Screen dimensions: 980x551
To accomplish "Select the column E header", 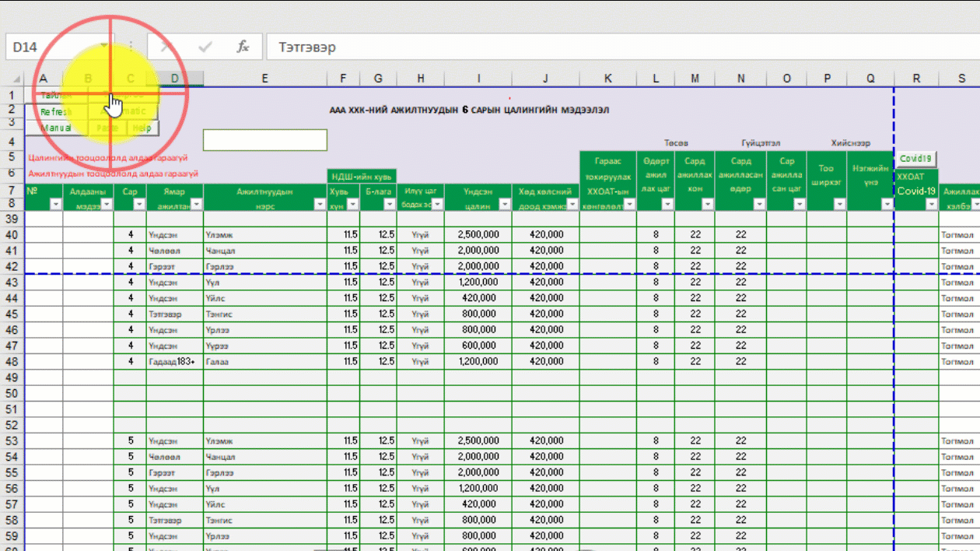I will [x=264, y=78].
